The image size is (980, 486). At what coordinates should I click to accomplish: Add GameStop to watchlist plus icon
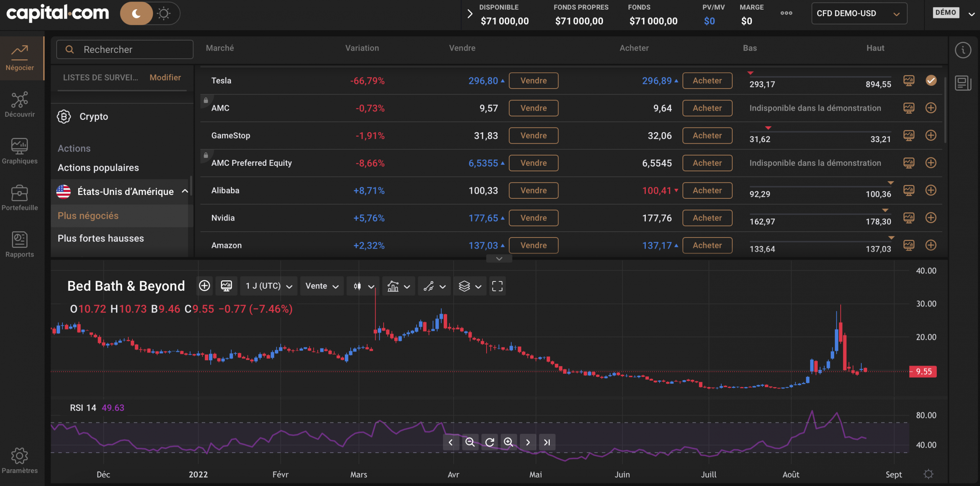[931, 135]
